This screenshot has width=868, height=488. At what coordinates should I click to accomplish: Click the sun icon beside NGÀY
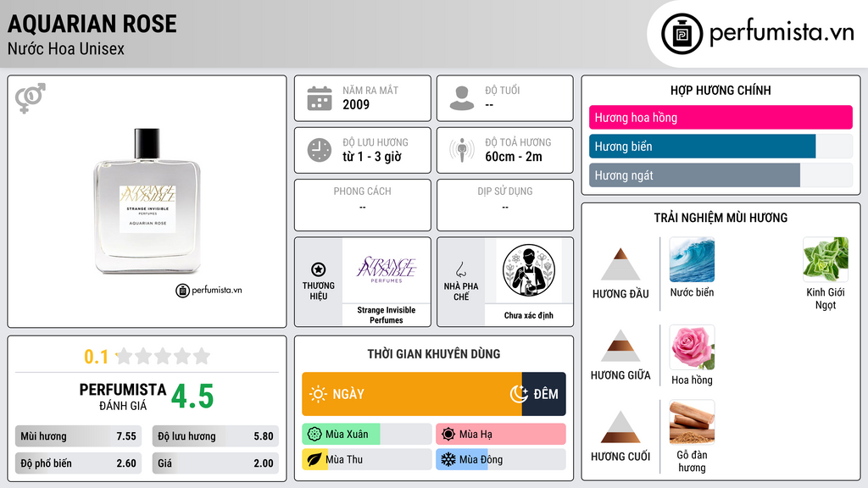[319, 394]
